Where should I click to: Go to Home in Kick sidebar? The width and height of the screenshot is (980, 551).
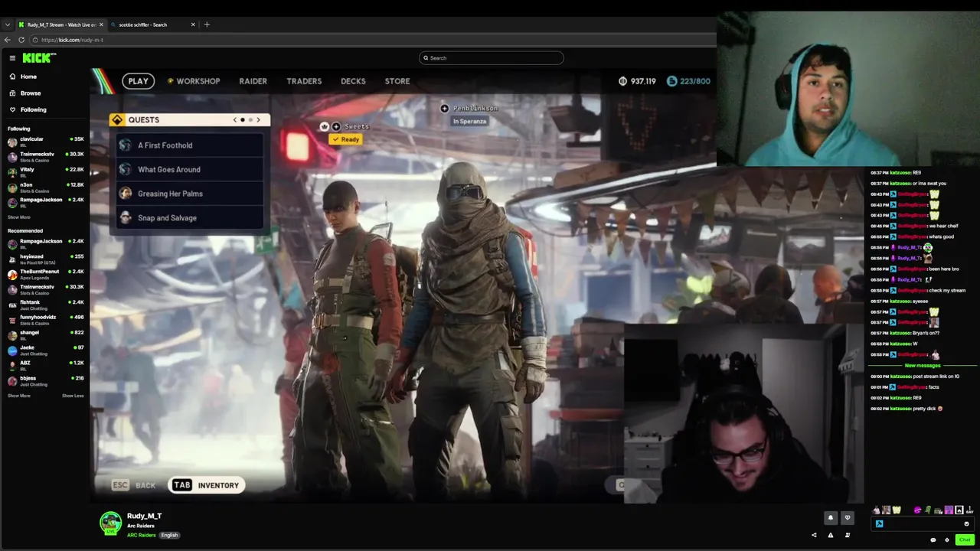pyautogui.click(x=23, y=77)
